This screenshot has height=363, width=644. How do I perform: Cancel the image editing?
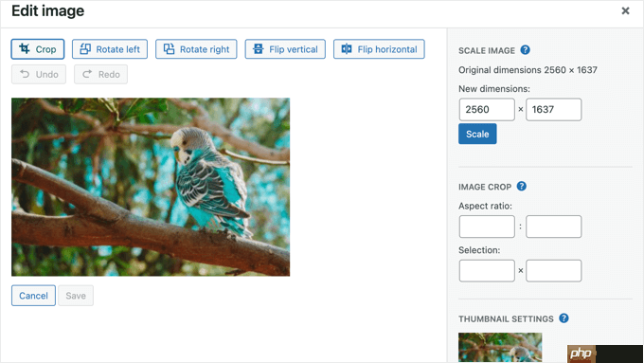point(33,296)
